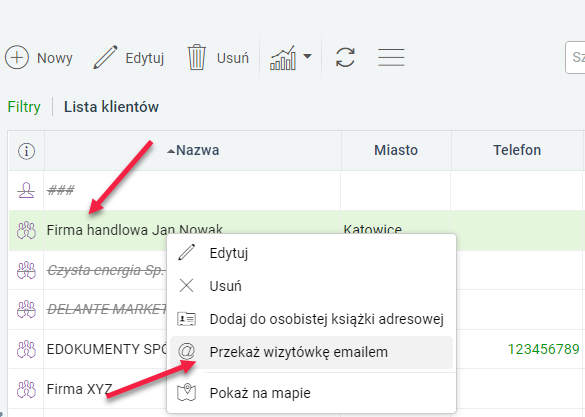
Task: Refresh the client list
Action: point(345,57)
